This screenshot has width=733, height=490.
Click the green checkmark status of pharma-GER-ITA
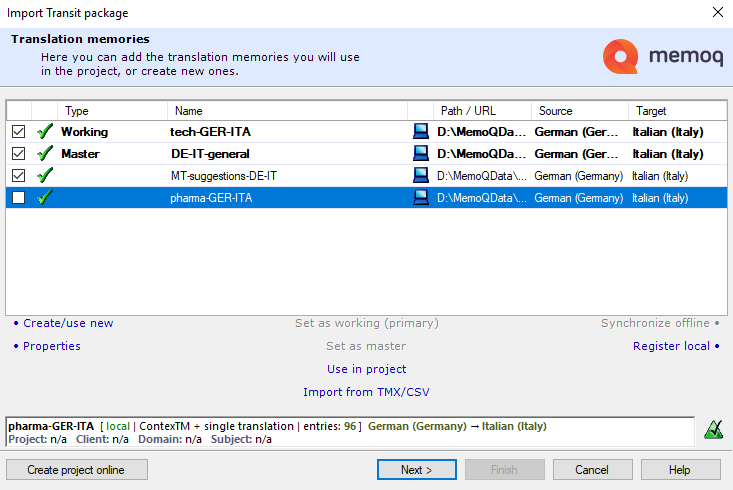coord(44,198)
